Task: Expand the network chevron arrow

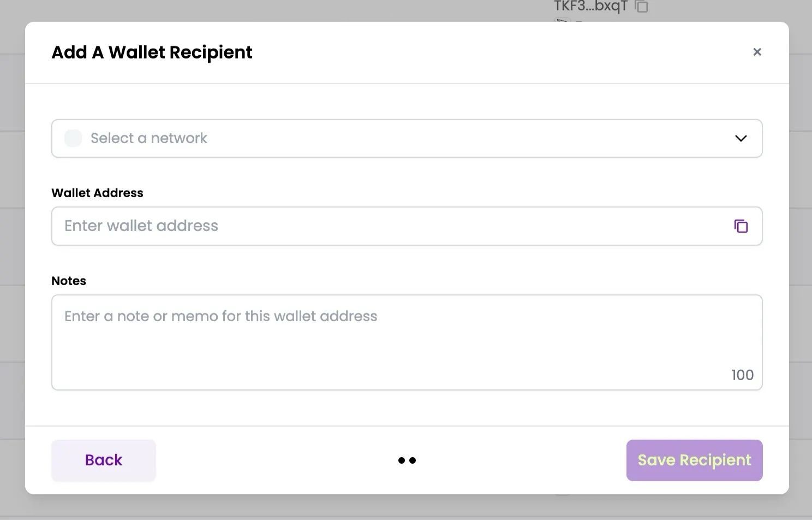Action: click(x=741, y=138)
